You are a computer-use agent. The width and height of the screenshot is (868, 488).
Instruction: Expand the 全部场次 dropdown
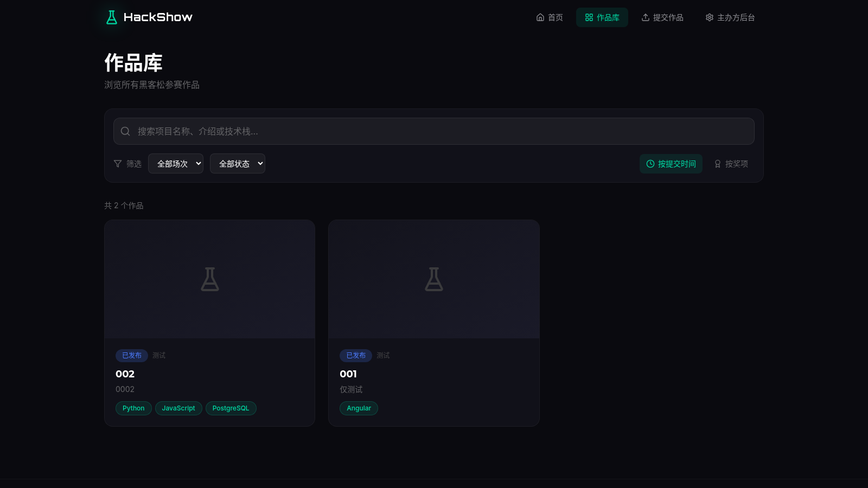coord(176,164)
